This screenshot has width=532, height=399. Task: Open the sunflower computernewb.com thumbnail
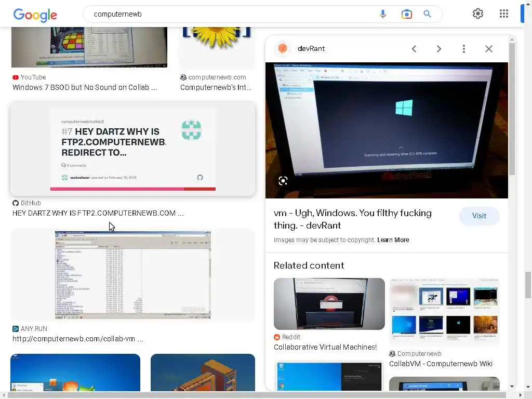click(217, 47)
